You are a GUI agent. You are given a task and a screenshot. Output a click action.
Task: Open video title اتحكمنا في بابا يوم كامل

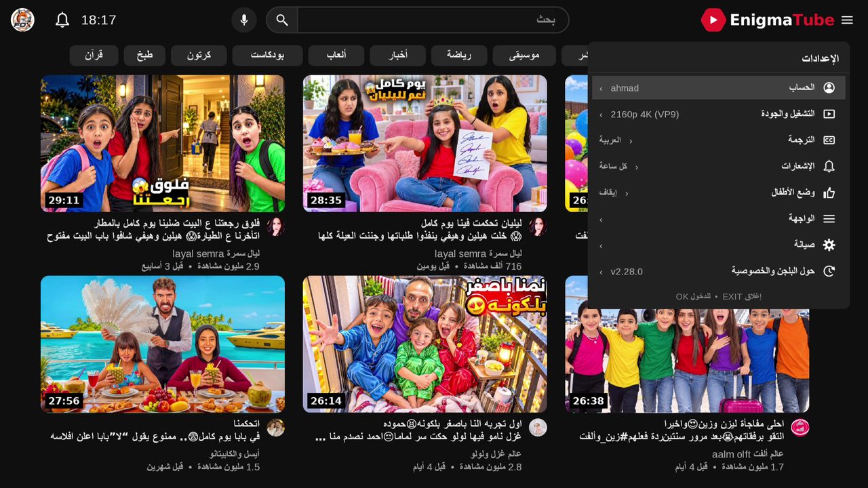(x=155, y=430)
